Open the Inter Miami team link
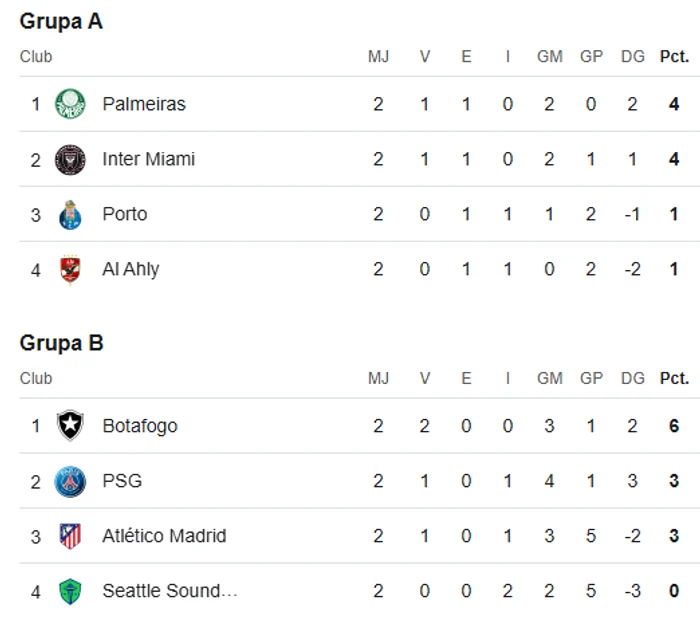Screen dimensions: 700x617 (x=149, y=159)
